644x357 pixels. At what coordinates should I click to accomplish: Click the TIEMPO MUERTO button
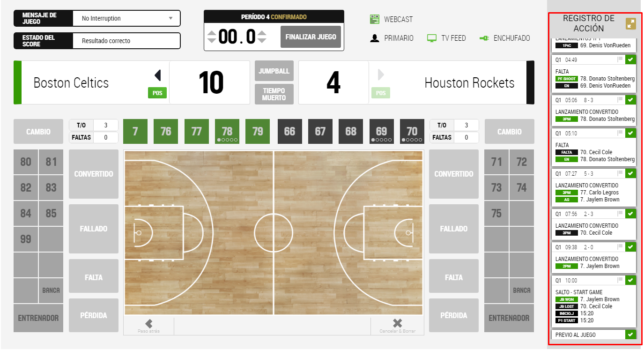pyautogui.click(x=274, y=94)
